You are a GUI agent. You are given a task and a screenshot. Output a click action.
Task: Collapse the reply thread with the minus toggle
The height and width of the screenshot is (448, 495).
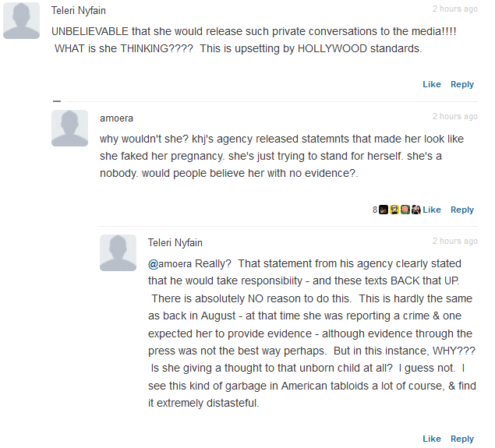[56, 101]
